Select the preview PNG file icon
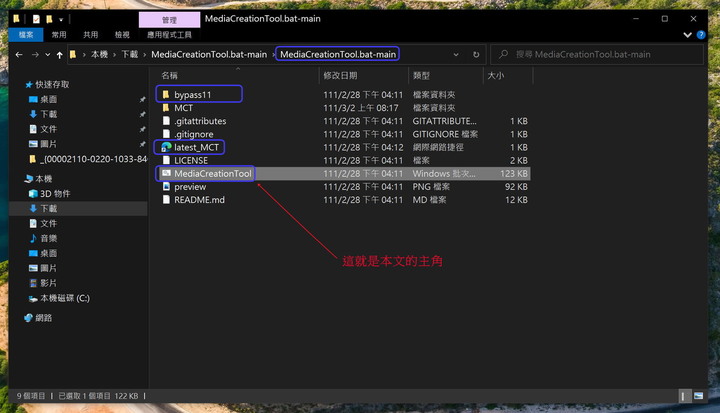720x413 pixels. pyautogui.click(x=166, y=187)
